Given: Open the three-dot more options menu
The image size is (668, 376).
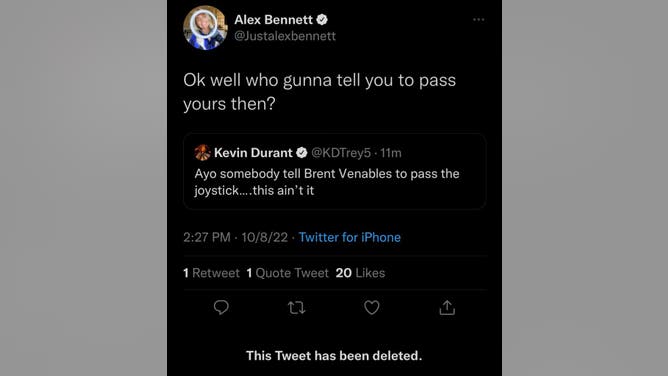Looking at the screenshot, I should (478, 20).
